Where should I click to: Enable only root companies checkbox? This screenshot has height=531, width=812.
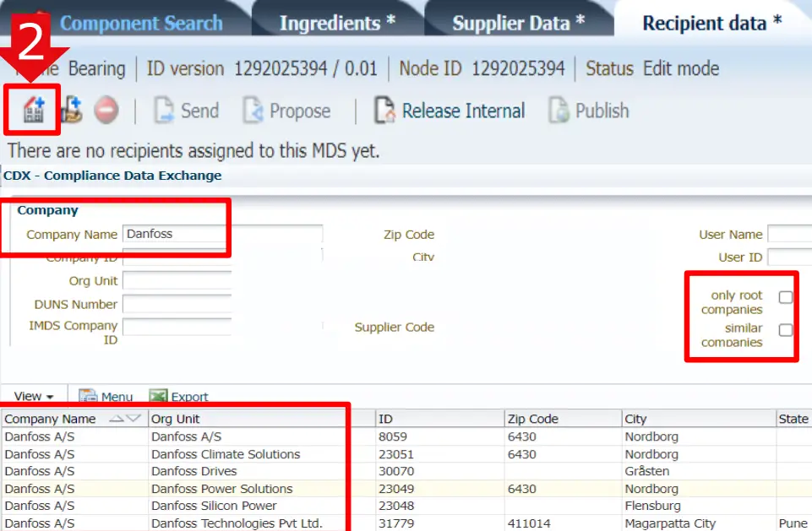786,297
